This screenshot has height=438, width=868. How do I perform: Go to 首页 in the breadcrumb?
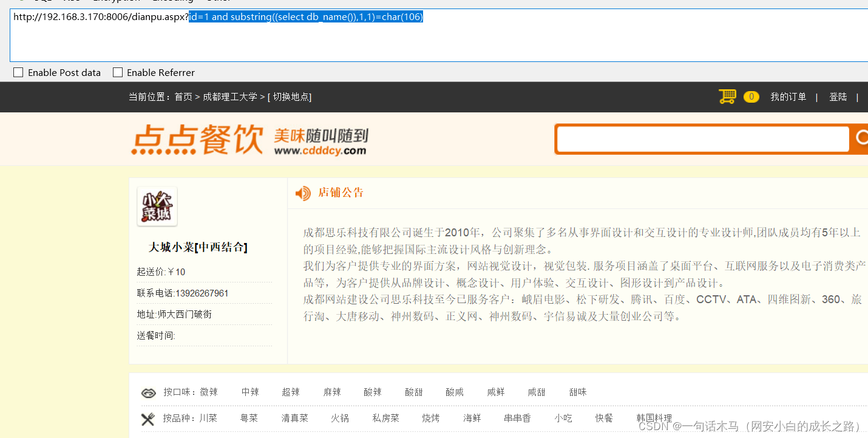click(x=183, y=97)
